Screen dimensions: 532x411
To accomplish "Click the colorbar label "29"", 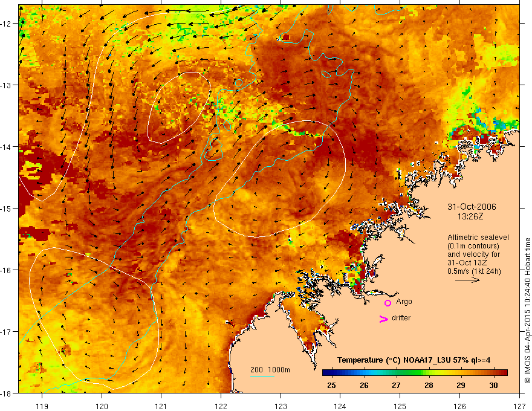I will pyautogui.click(x=461, y=385).
